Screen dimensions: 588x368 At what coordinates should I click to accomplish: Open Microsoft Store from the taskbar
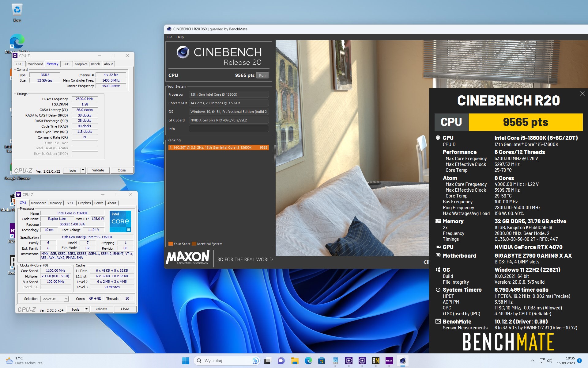[322, 361]
